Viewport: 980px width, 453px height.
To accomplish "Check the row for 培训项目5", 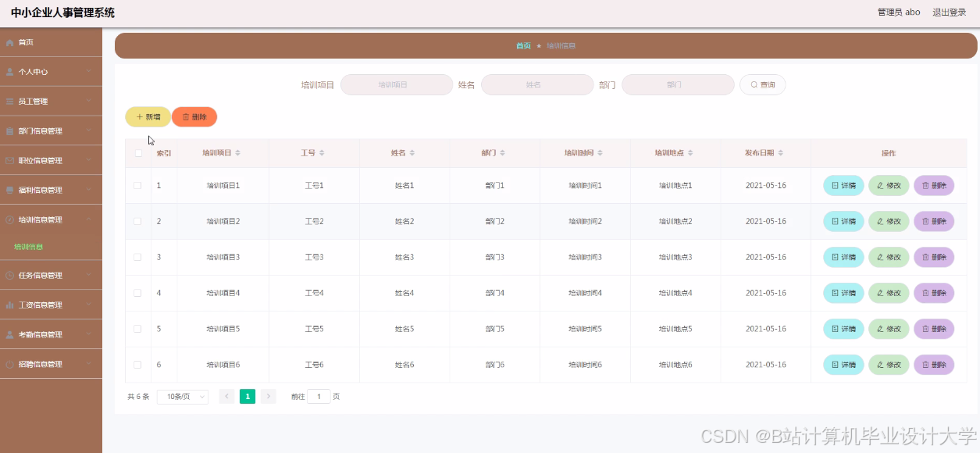I will pyautogui.click(x=137, y=329).
